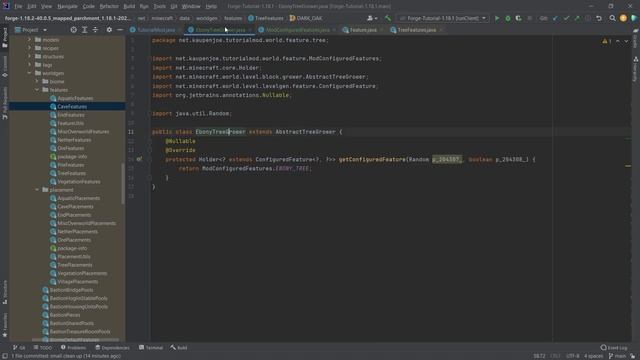Image resolution: width=640 pixels, height=360 pixels.
Task: Switch to ModConfiguredFeatures.java tab
Action: click(298, 30)
